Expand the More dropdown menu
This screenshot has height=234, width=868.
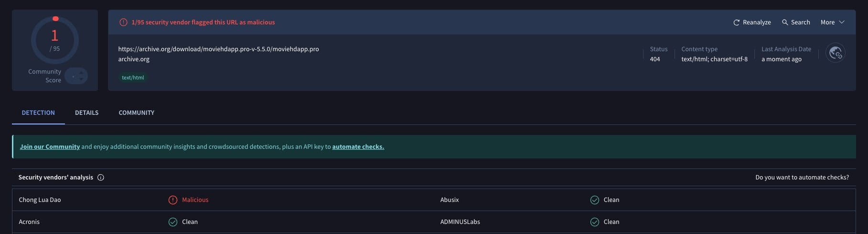(833, 22)
